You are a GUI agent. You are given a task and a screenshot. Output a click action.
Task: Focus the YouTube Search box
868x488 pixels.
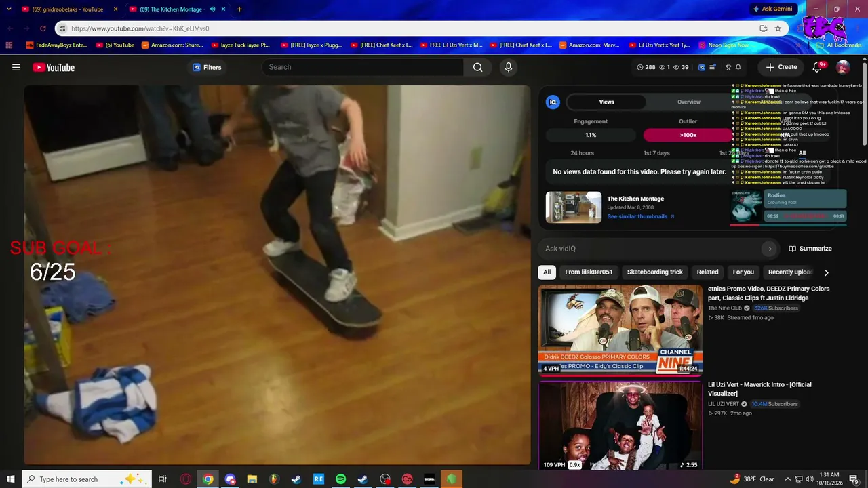tap(363, 67)
